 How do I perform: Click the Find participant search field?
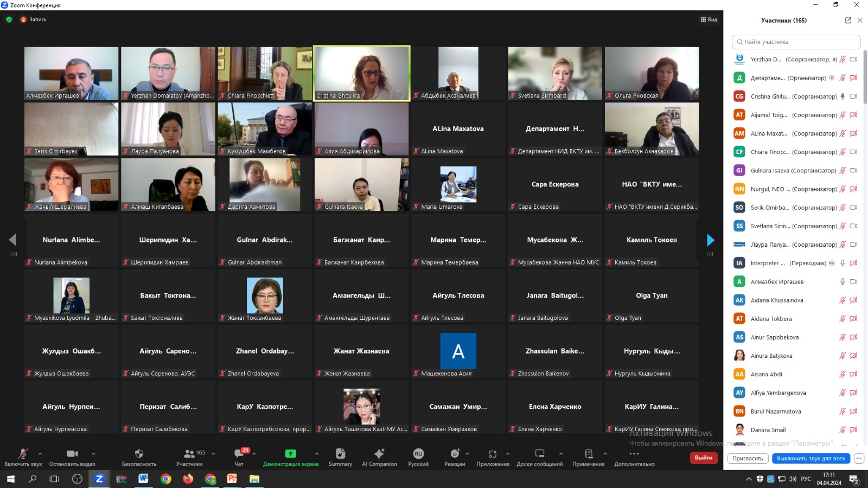796,42
